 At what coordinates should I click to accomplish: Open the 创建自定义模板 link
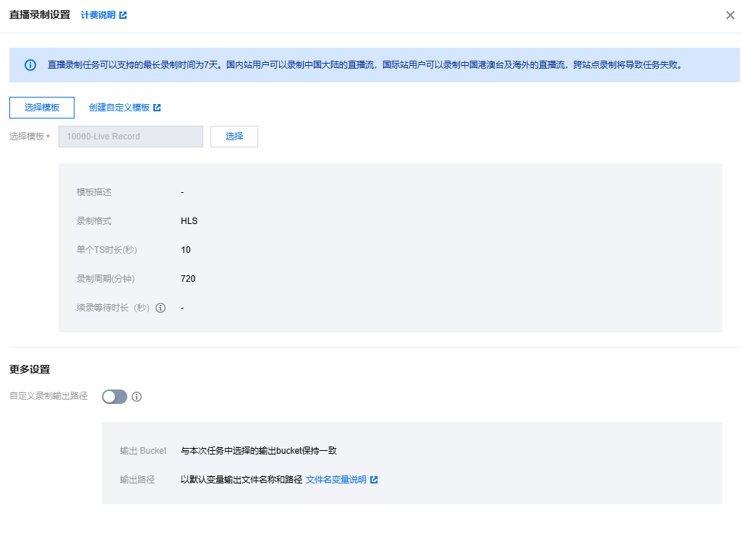(x=119, y=108)
